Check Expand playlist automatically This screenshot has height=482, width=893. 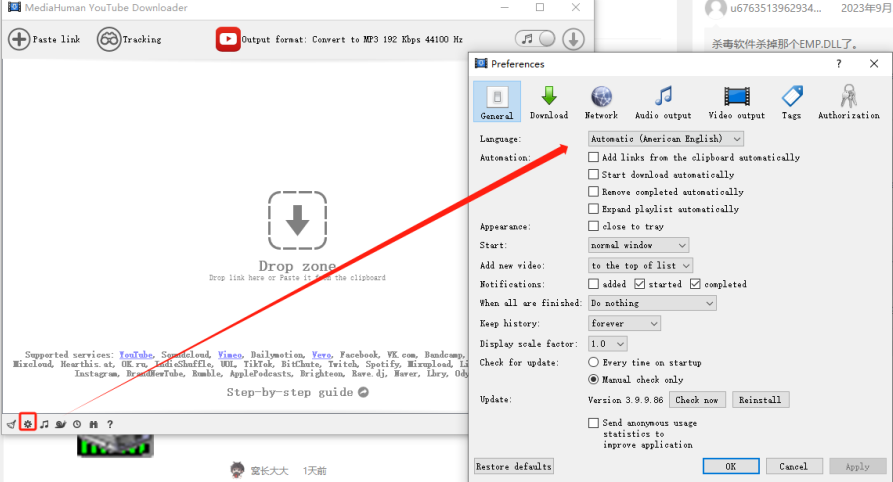[593, 209]
